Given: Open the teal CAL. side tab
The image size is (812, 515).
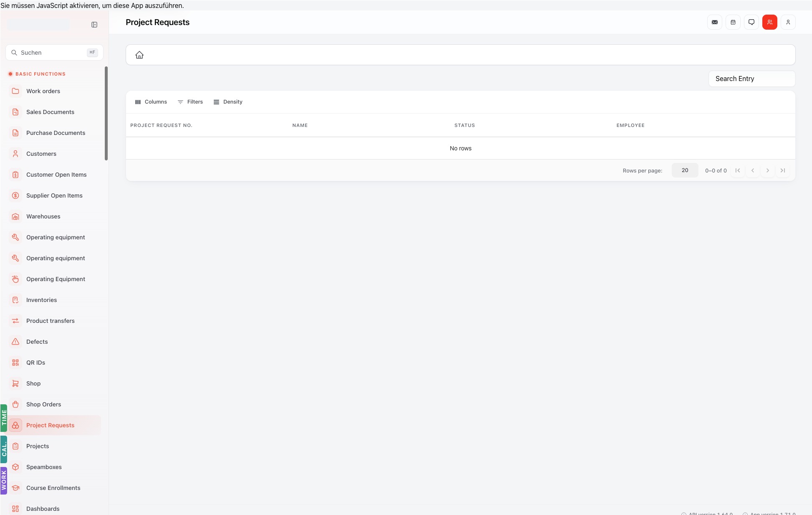Looking at the screenshot, I should pyautogui.click(x=4, y=449).
